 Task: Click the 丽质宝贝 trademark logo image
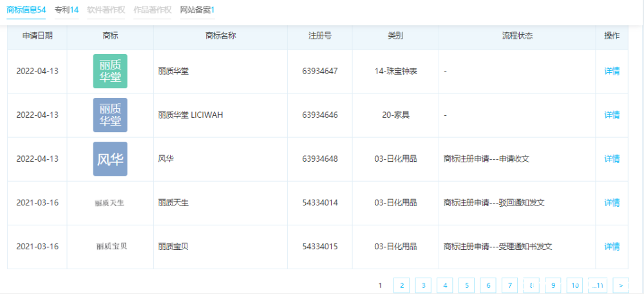point(111,247)
